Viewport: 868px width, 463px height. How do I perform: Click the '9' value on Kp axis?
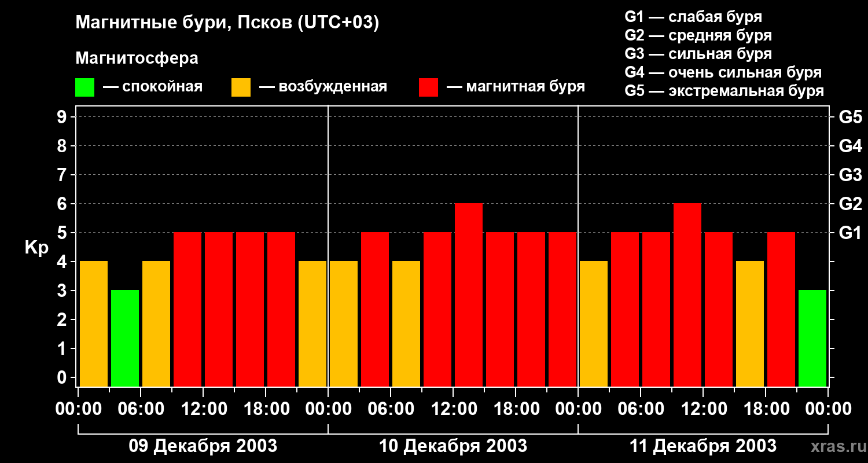pyautogui.click(x=63, y=117)
